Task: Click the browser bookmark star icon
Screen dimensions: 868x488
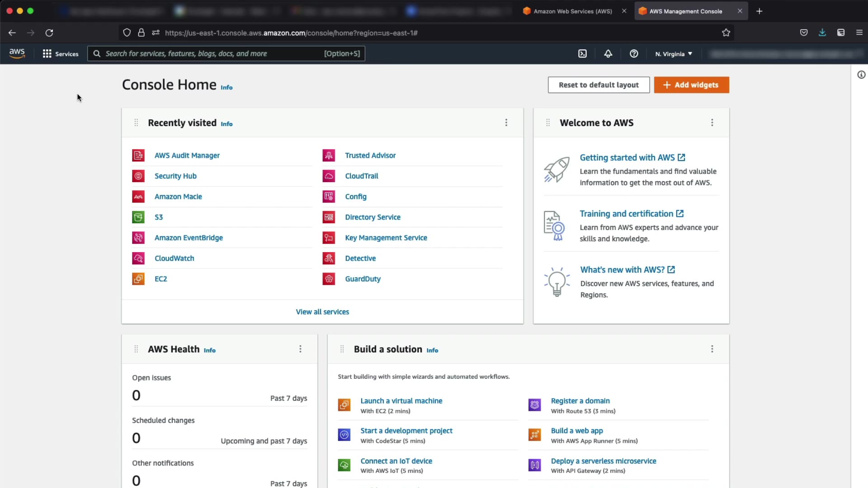Action: pyautogui.click(x=726, y=33)
